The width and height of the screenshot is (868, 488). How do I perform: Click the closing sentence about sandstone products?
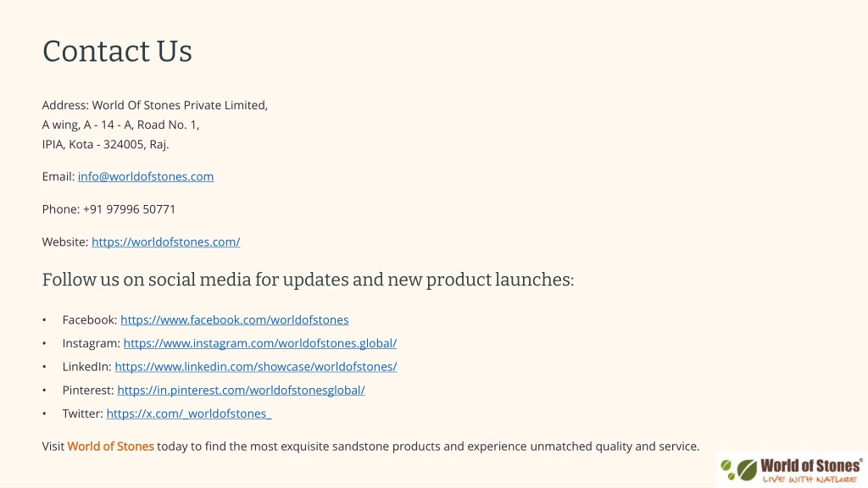point(371,446)
